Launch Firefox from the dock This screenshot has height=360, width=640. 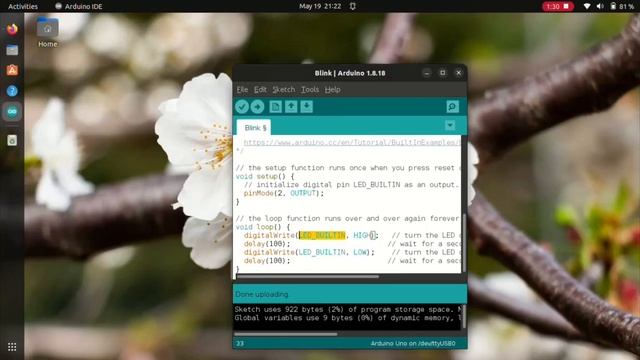(12, 29)
